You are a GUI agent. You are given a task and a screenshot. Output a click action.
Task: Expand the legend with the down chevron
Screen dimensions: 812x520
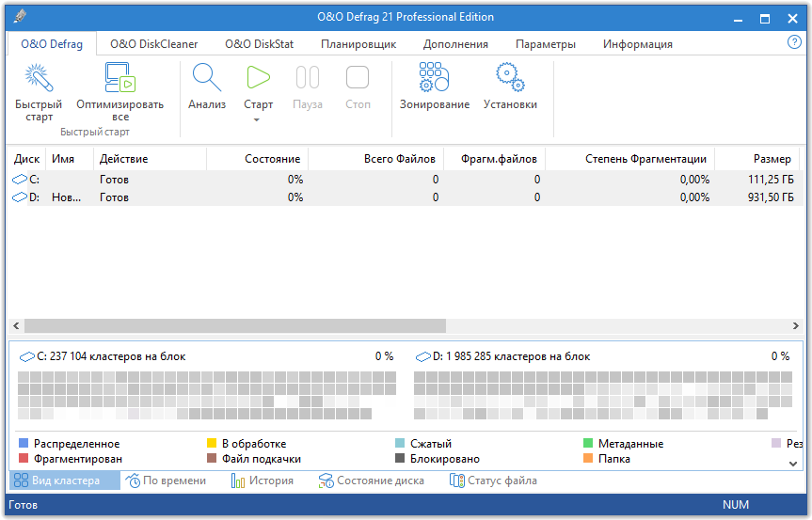click(793, 464)
